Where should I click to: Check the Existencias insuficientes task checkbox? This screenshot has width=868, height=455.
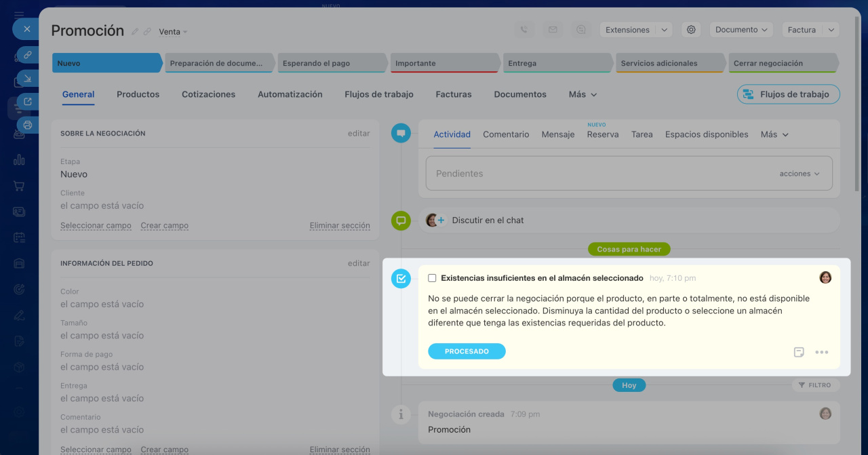click(432, 278)
